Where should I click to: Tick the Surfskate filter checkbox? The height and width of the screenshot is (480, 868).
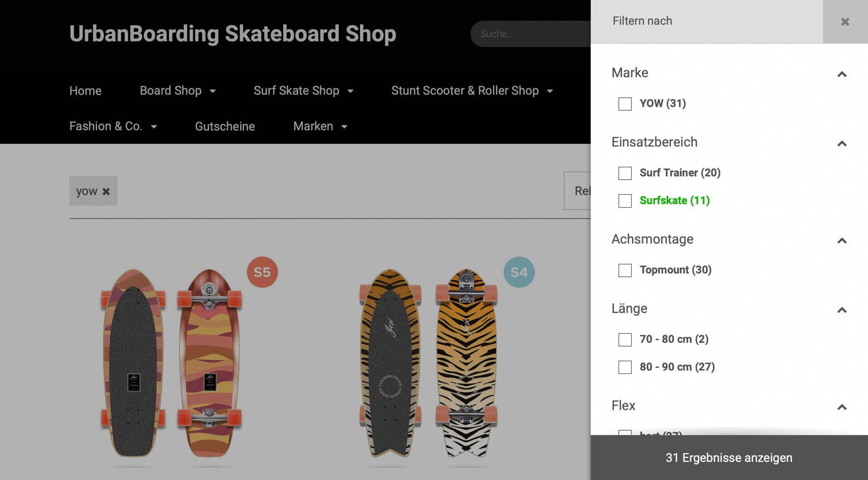pos(625,201)
